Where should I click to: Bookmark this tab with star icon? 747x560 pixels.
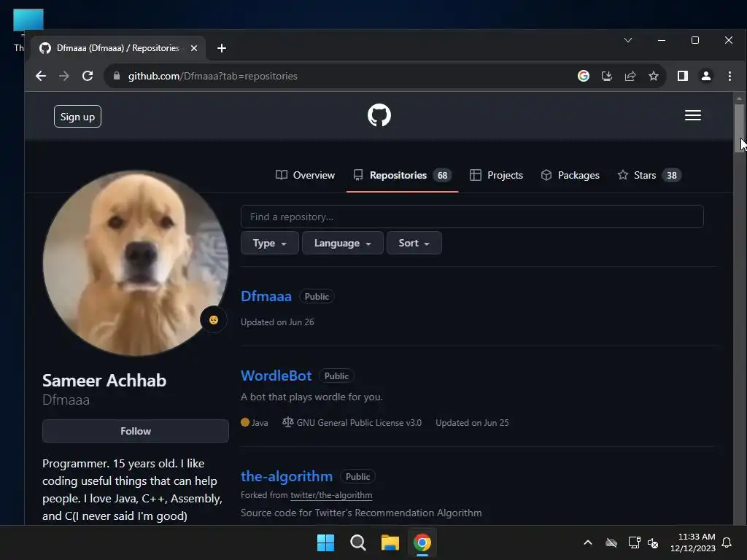[654, 76]
